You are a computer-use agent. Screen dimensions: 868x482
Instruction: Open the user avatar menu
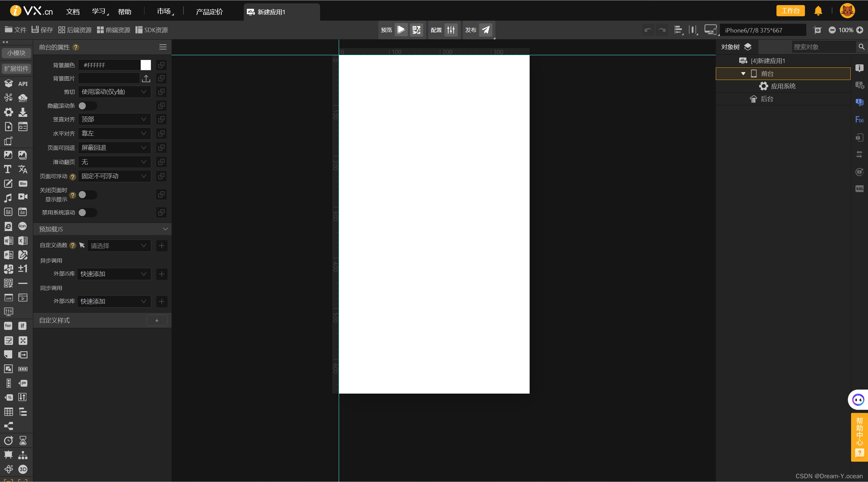point(847,11)
